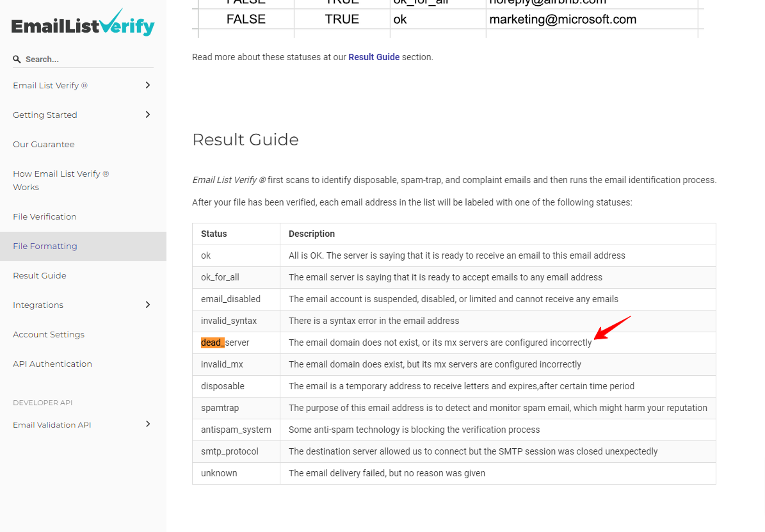Go to File Verification page
This screenshot has height=532, width=765.
click(x=45, y=216)
